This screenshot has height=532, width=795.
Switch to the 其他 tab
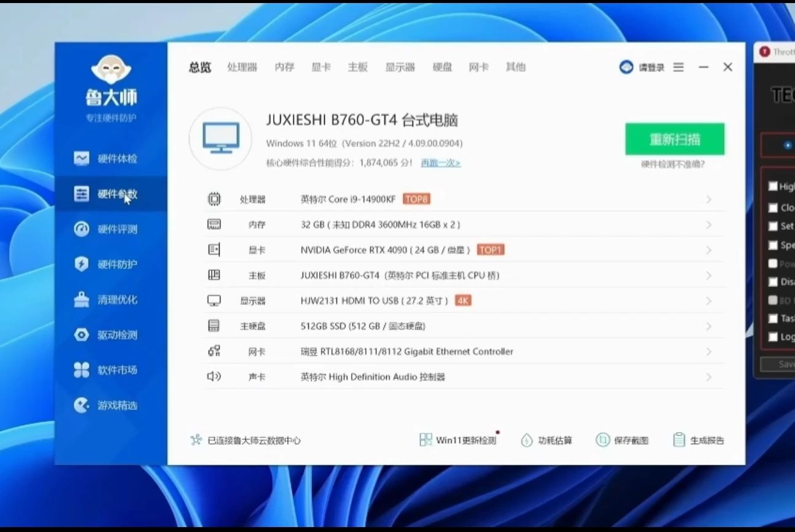point(515,67)
